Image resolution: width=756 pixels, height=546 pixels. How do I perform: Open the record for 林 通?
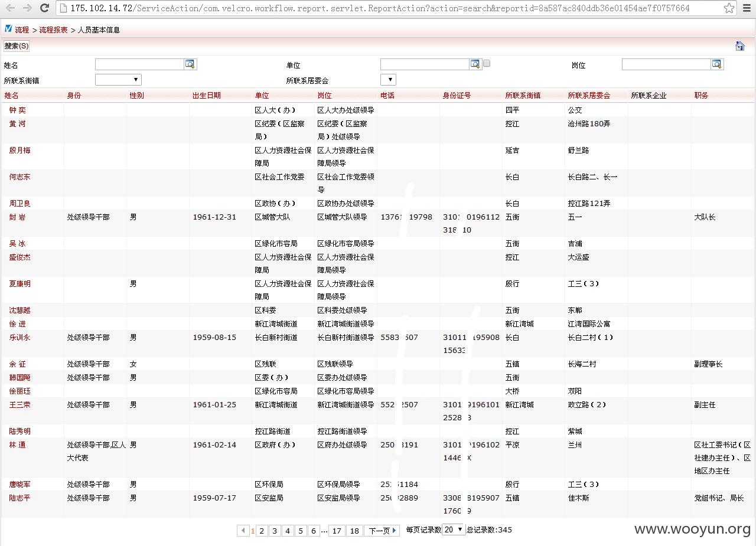coord(17,445)
